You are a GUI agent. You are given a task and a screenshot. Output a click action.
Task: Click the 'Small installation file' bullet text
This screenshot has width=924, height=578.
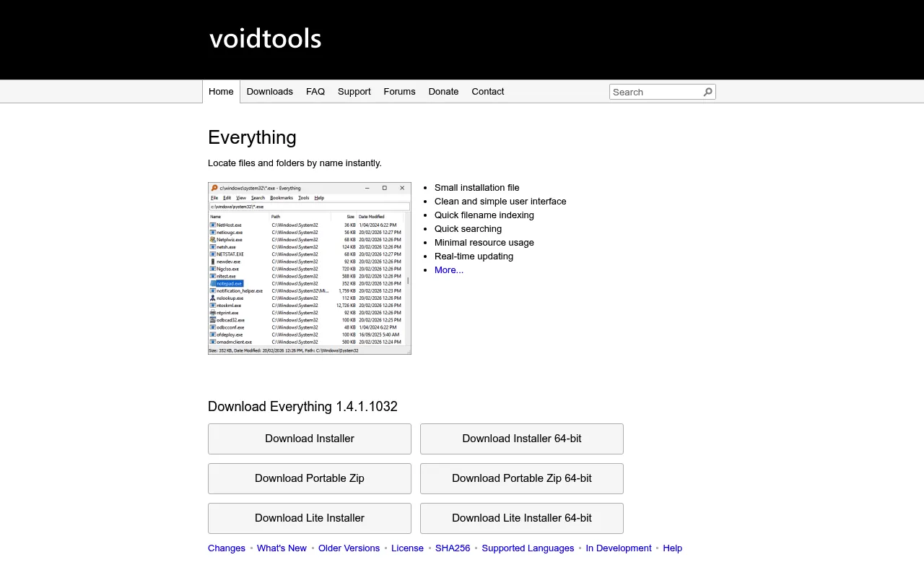point(477,188)
